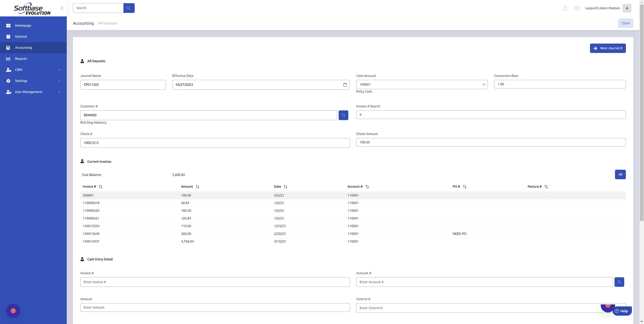
Task: Click the Check Amount field
Action: pyautogui.click(x=491, y=142)
